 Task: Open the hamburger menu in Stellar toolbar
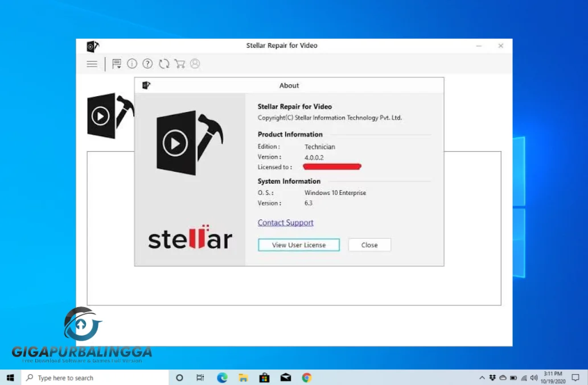click(x=92, y=64)
